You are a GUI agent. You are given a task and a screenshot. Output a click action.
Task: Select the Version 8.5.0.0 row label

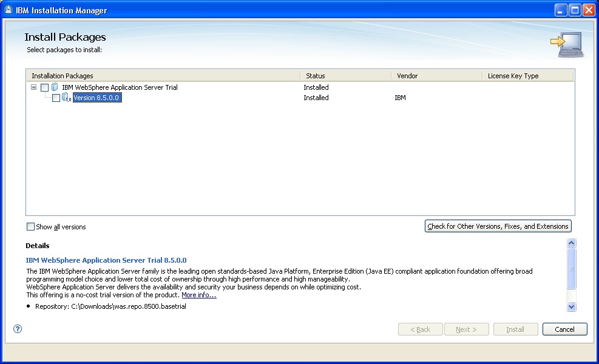(x=97, y=98)
